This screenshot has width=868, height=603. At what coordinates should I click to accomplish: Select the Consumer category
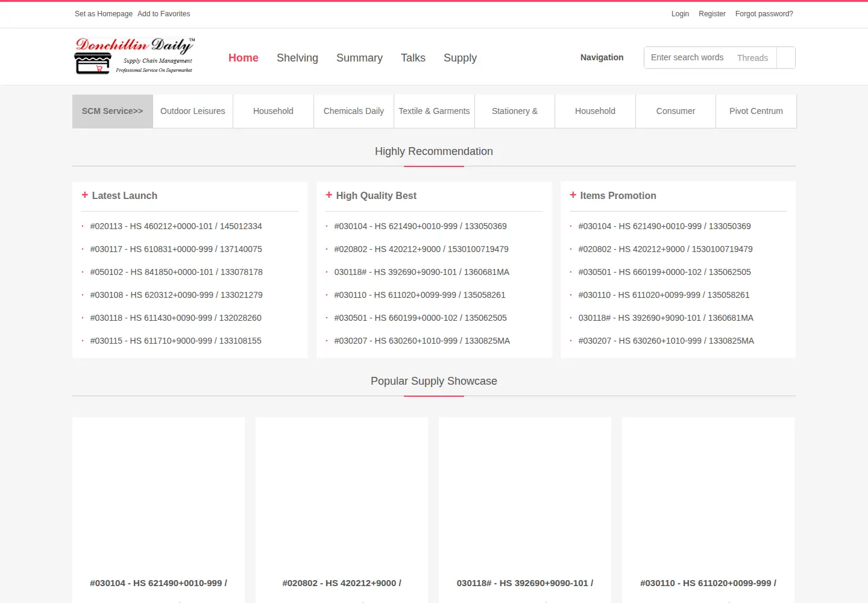click(x=676, y=111)
